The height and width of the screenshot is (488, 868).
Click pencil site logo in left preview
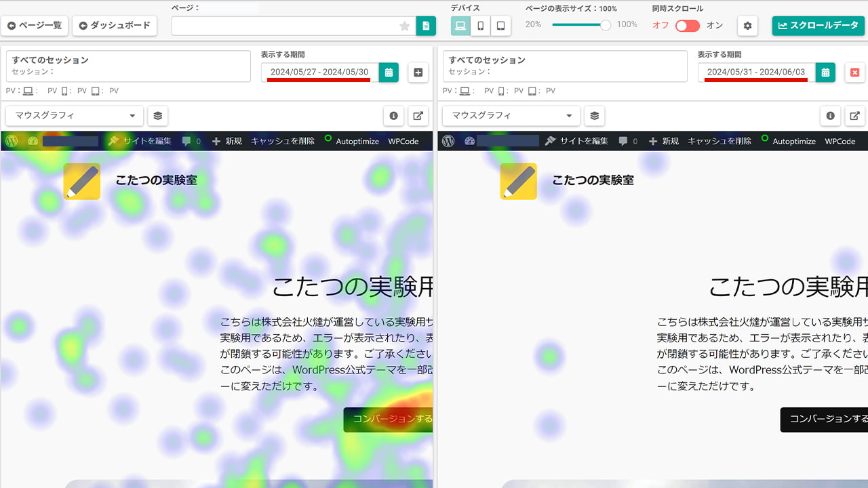pos(82,181)
